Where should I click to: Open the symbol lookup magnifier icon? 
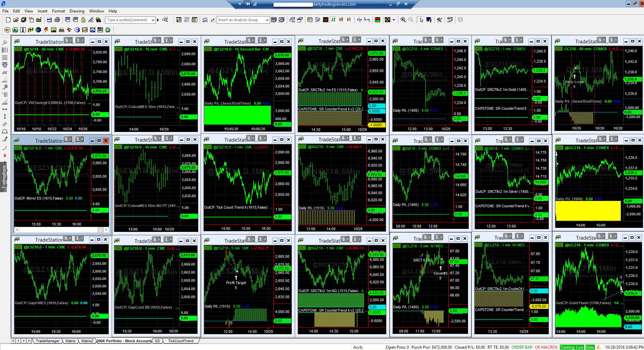coord(165,20)
